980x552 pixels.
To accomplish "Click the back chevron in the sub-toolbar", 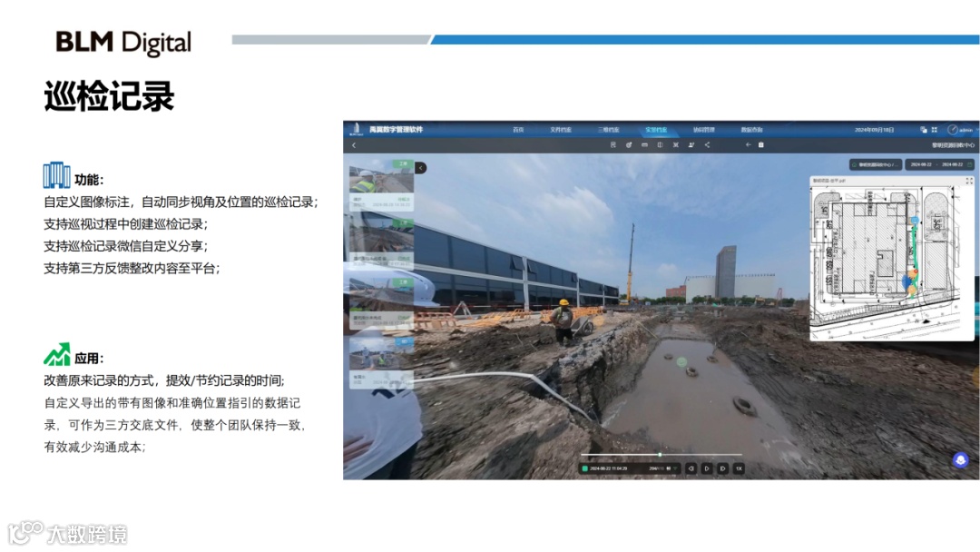I will pos(354,145).
